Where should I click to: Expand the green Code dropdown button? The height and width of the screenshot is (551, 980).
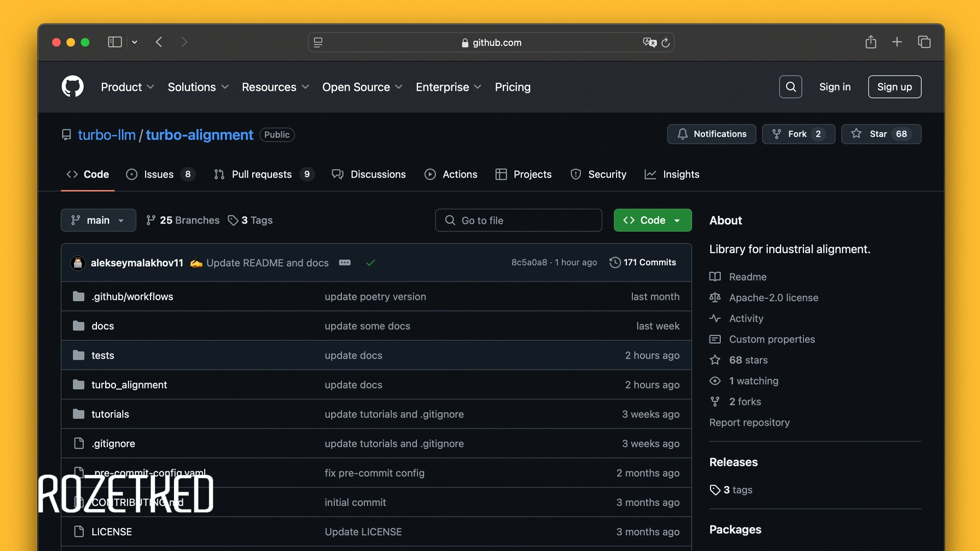click(652, 220)
